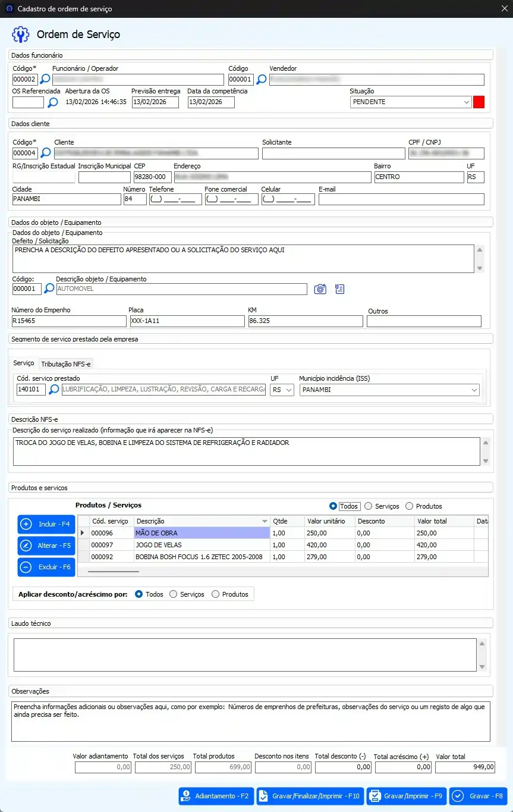The width and height of the screenshot is (513, 812).
Task: Select the Produtos filter radio in Produtos / Serviços
Action: coord(409,506)
